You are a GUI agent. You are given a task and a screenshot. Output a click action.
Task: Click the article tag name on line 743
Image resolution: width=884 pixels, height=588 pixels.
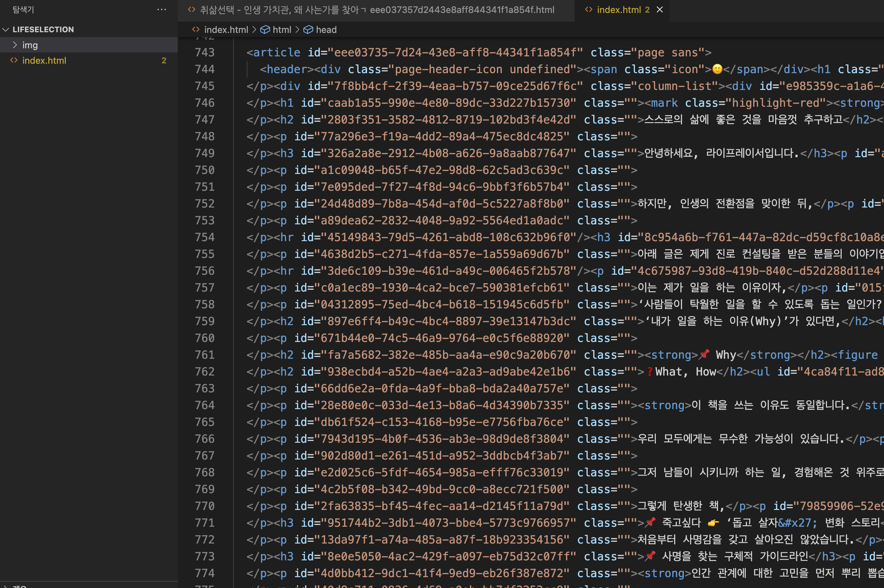coord(277,52)
